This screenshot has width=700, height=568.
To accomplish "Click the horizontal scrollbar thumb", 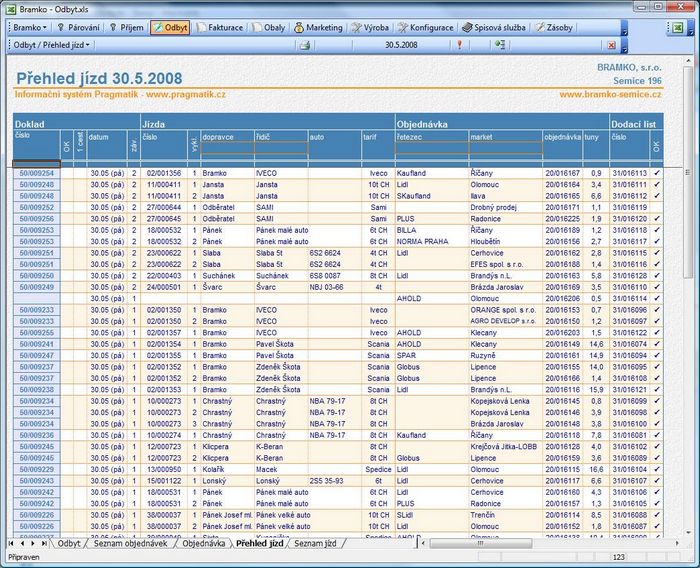I will (480, 543).
